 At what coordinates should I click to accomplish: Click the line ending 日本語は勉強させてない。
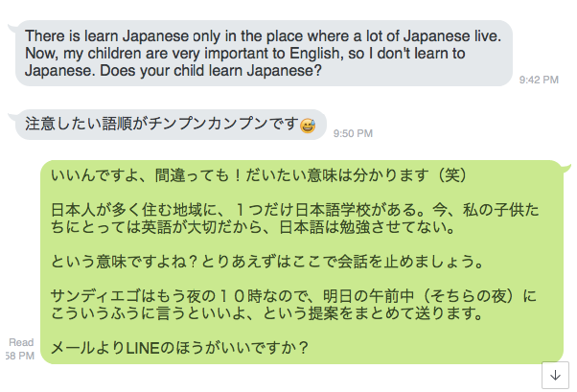pyautogui.click(x=253, y=227)
